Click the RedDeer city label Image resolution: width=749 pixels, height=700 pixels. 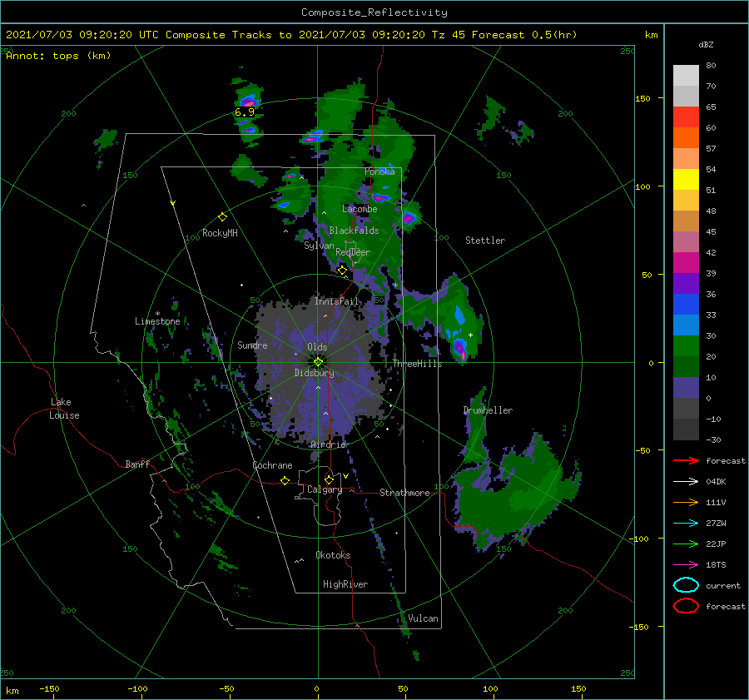(353, 252)
